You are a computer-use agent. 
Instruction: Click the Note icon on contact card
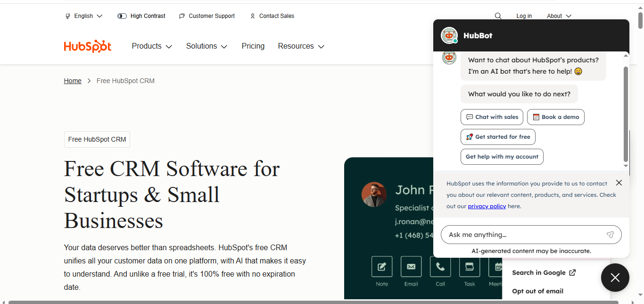click(381, 267)
